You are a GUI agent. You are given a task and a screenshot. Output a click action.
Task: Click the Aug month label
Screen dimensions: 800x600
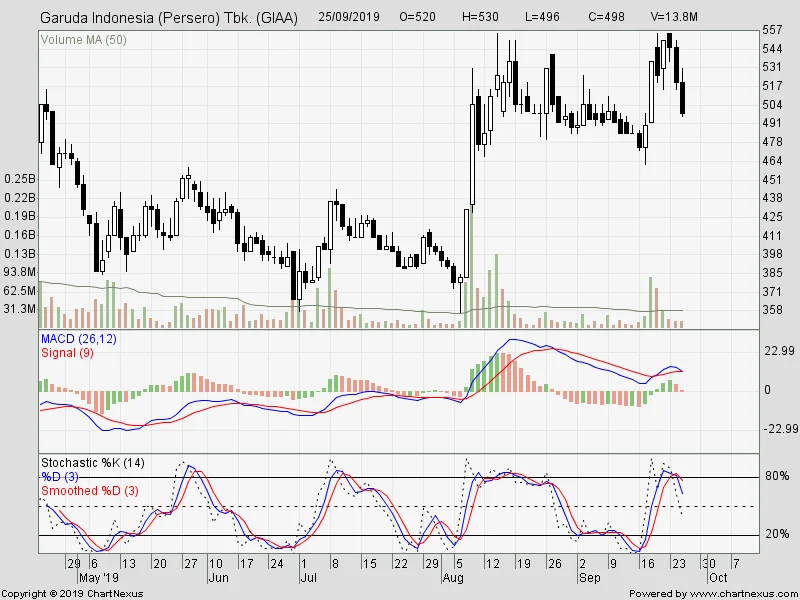(453, 578)
